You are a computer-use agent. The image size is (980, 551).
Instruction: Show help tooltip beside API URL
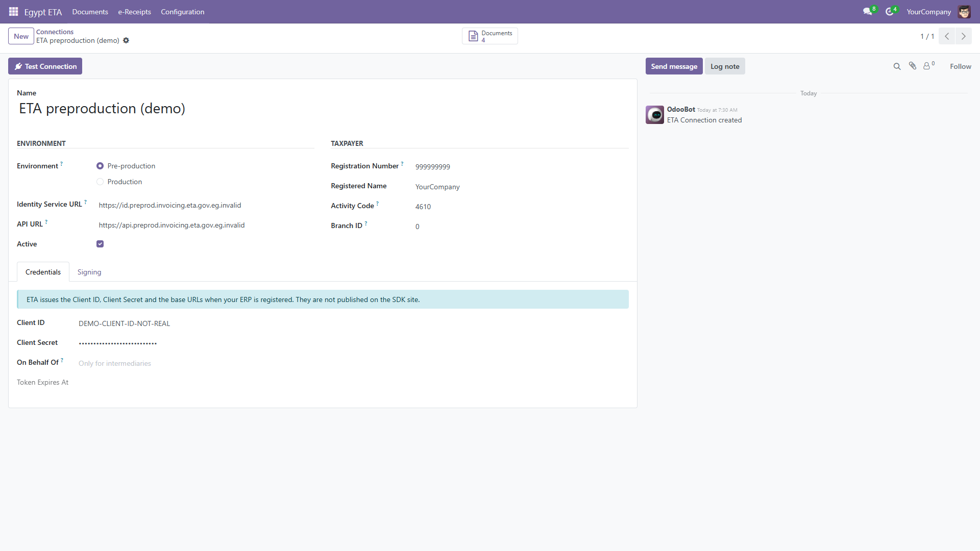click(46, 222)
